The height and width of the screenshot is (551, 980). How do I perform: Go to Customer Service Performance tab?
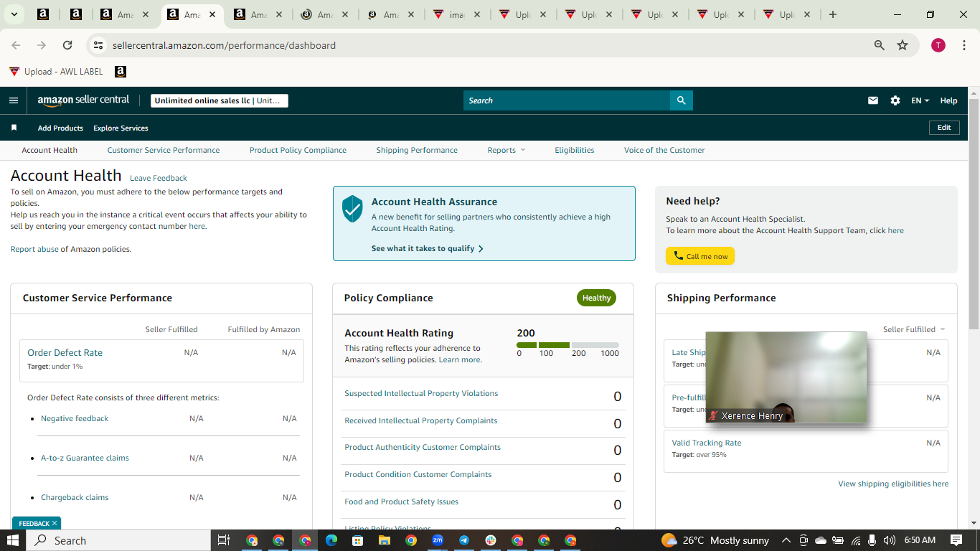click(x=164, y=150)
